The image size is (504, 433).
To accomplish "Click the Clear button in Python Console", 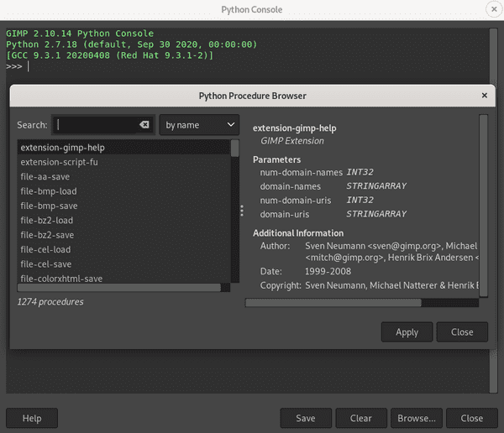I will (x=361, y=418).
